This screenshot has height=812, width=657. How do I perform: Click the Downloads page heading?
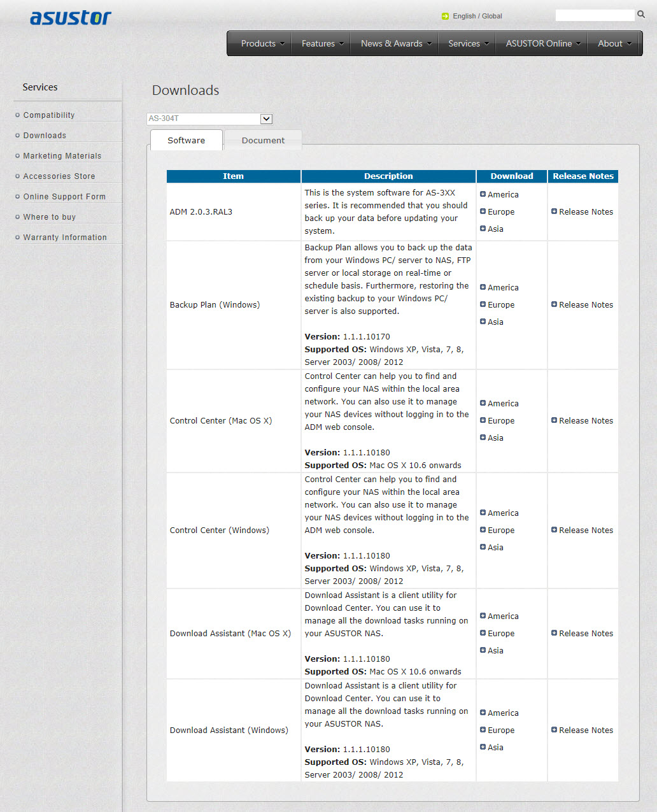185,90
